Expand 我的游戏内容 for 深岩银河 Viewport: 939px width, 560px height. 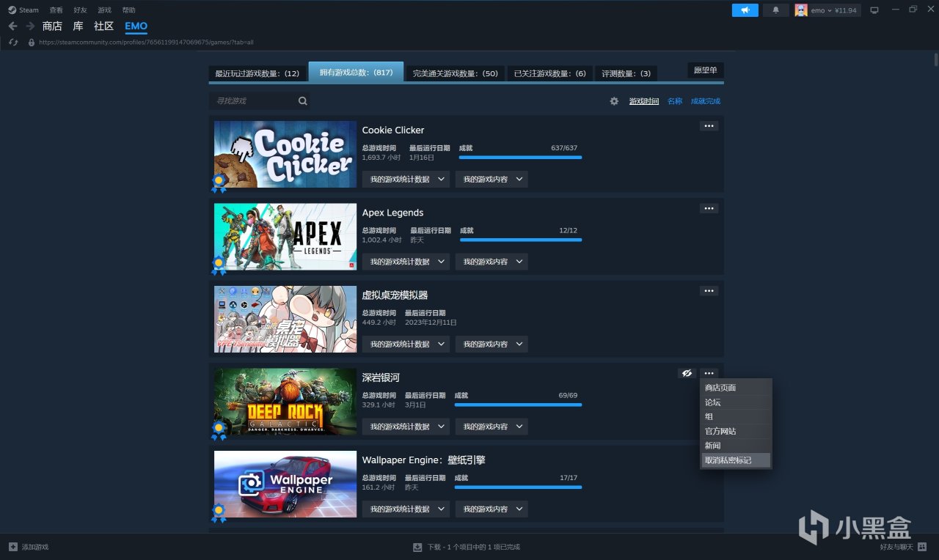pyautogui.click(x=492, y=427)
